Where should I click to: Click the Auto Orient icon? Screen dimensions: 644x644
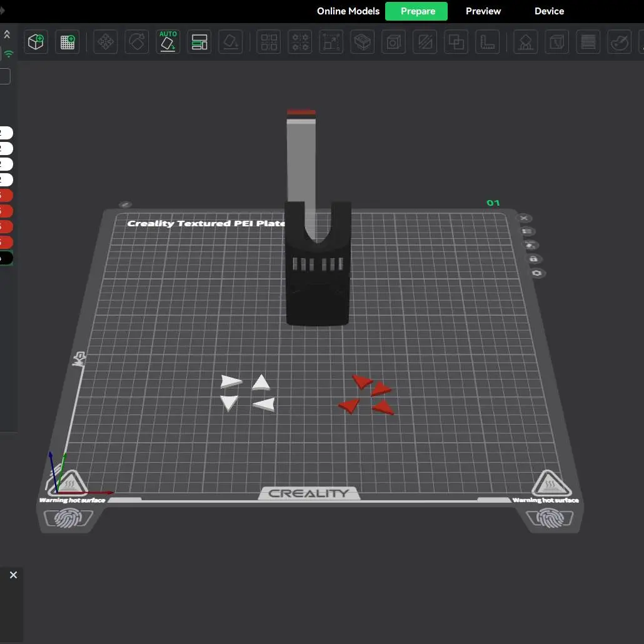168,42
